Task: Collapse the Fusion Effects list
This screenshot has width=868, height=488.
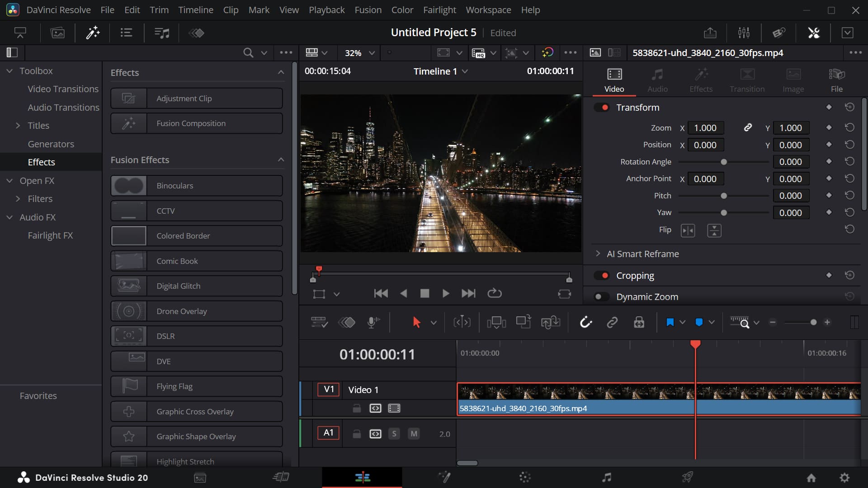Action: click(x=281, y=160)
